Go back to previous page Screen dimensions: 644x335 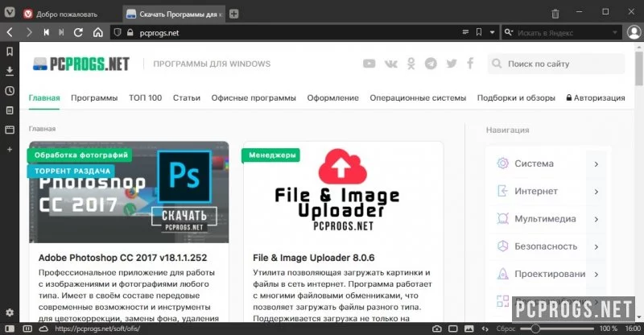click(10, 32)
